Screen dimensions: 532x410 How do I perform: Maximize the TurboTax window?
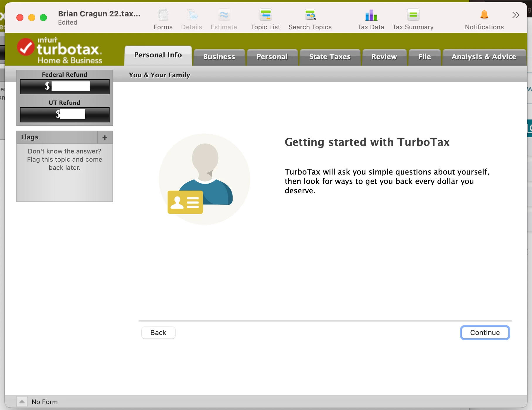tap(43, 18)
